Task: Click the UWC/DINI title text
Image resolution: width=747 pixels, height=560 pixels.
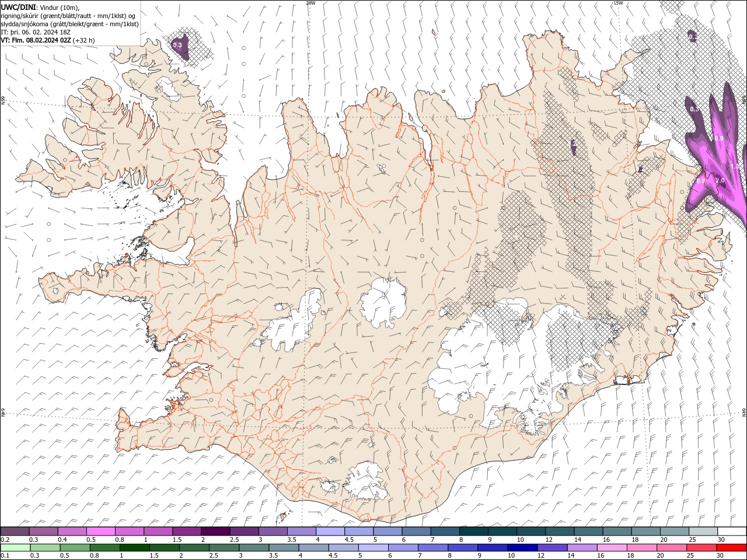Action: (19, 6)
